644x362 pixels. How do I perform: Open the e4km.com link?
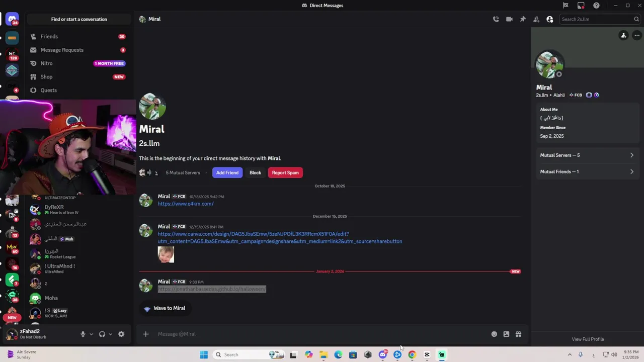(186, 204)
